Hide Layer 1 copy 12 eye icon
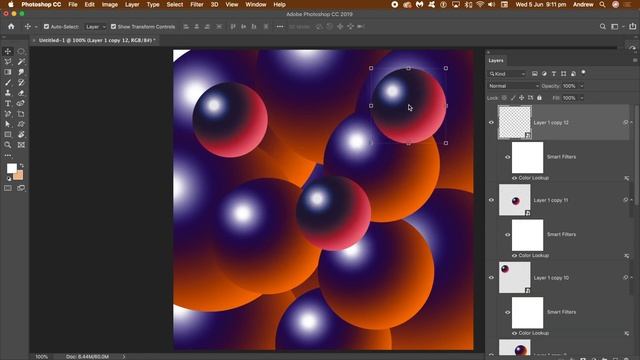Screen dimensions: 640x360 click(491, 122)
